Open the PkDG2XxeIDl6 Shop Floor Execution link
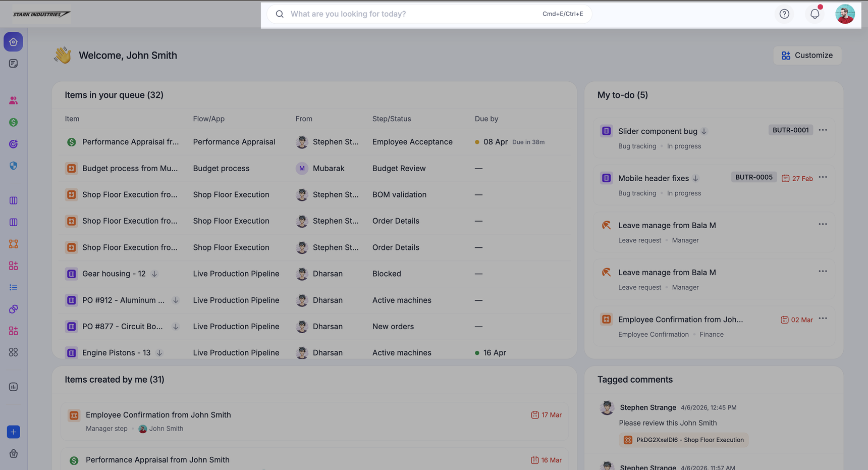This screenshot has width=868, height=470. pos(684,440)
